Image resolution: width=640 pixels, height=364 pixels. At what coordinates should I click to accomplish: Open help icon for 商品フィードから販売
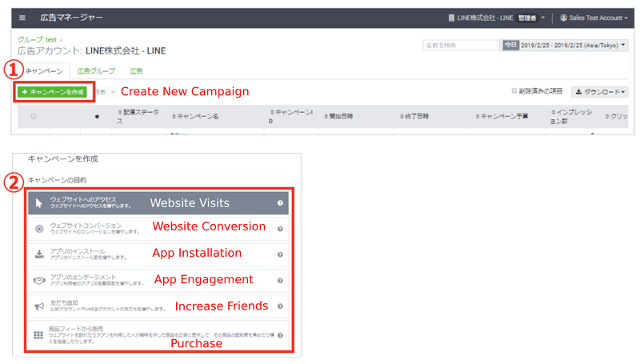(x=280, y=335)
